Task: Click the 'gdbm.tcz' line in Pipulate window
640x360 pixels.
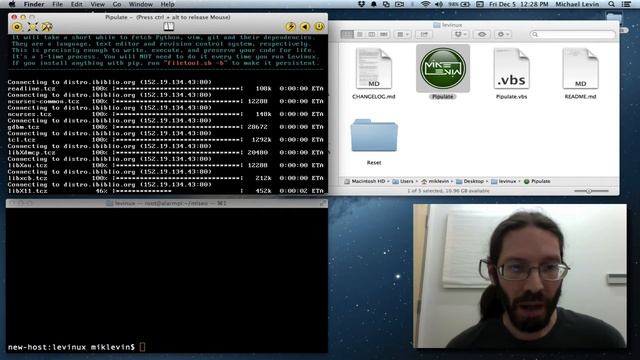Action: tap(166, 127)
